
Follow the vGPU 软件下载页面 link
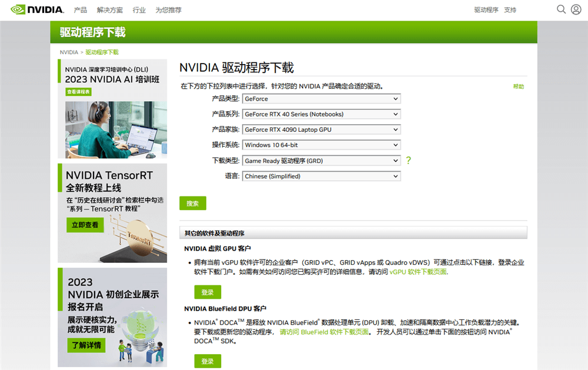point(418,272)
